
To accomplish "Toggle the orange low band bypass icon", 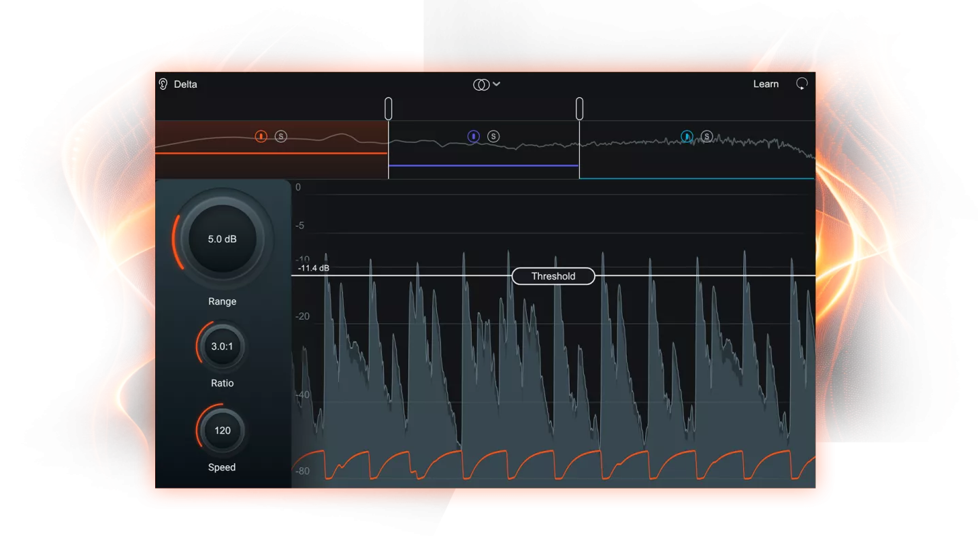I will point(261,137).
